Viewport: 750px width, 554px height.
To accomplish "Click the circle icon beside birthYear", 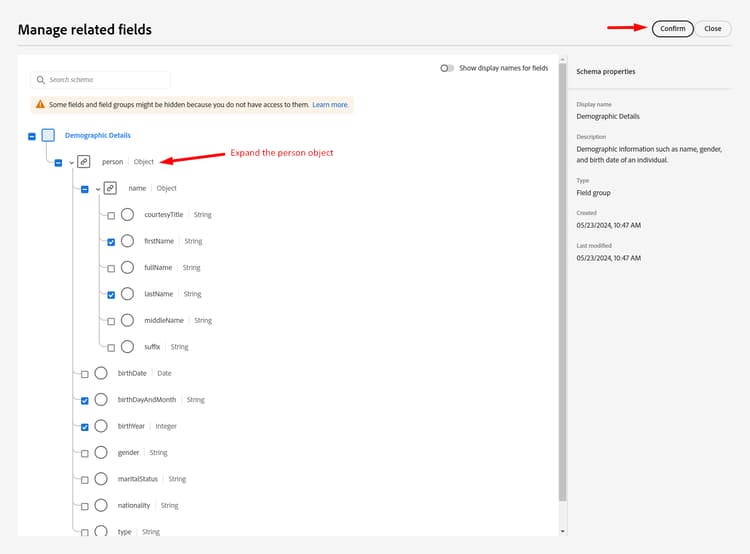I will coord(101,426).
